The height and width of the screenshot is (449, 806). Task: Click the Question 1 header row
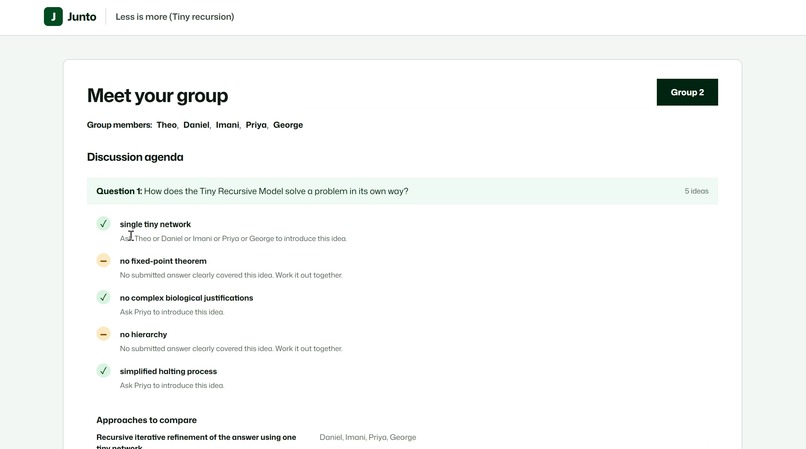402,191
